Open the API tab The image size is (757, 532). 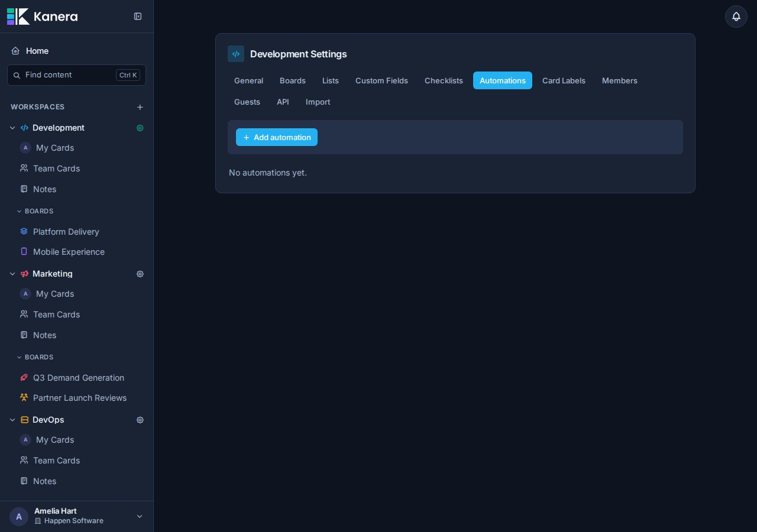[283, 102]
